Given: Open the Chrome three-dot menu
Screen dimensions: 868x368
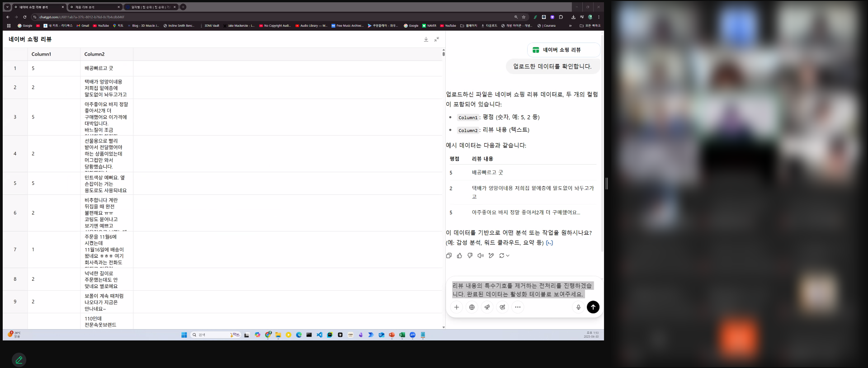Looking at the screenshot, I should [599, 17].
